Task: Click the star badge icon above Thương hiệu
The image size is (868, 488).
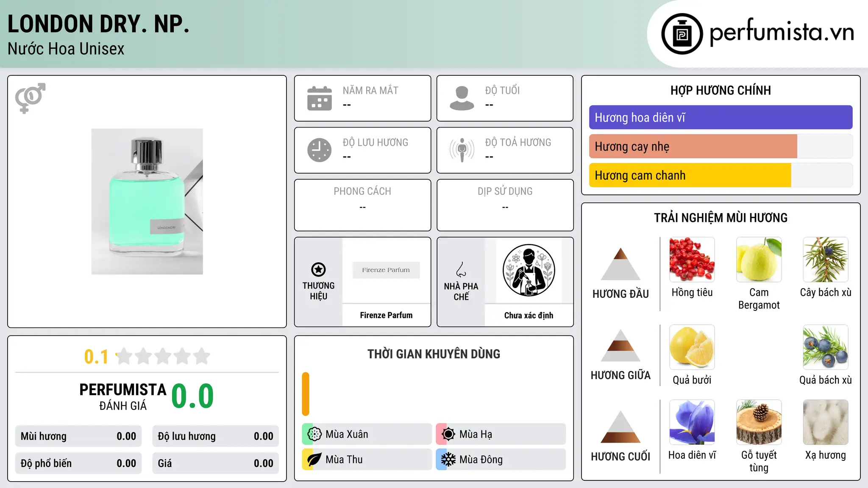Action: [x=318, y=269]
